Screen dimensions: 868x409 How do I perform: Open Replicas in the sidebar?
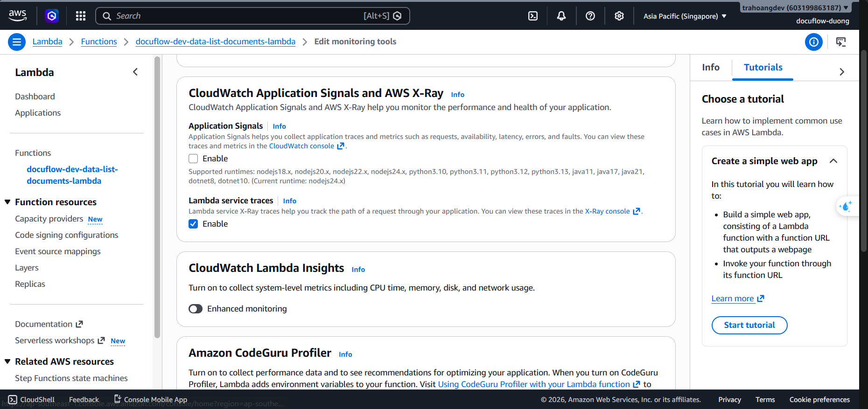30,284
